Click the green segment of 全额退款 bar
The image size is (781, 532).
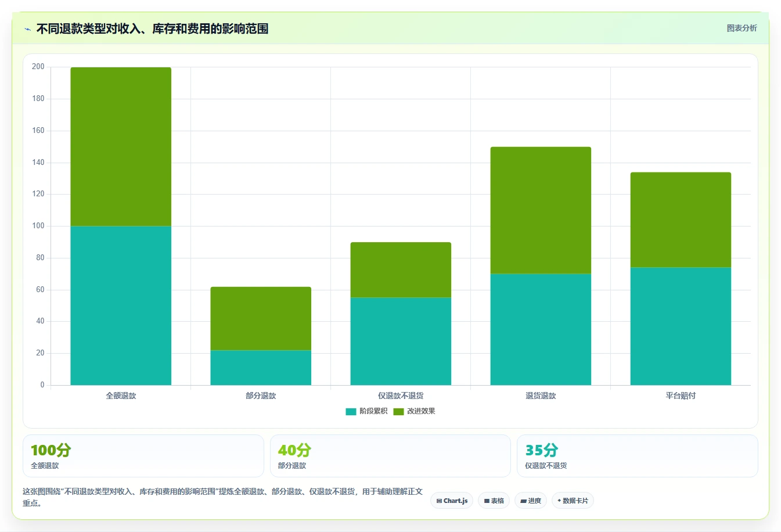(121, 146)
